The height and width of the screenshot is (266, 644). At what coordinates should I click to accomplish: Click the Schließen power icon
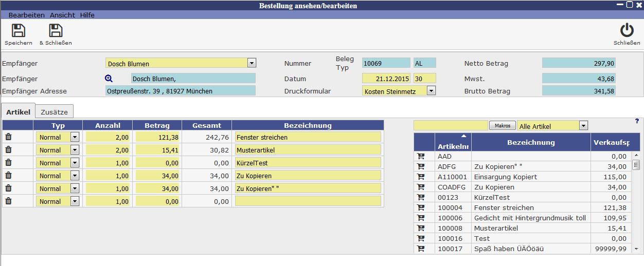[x=627, y=31]
